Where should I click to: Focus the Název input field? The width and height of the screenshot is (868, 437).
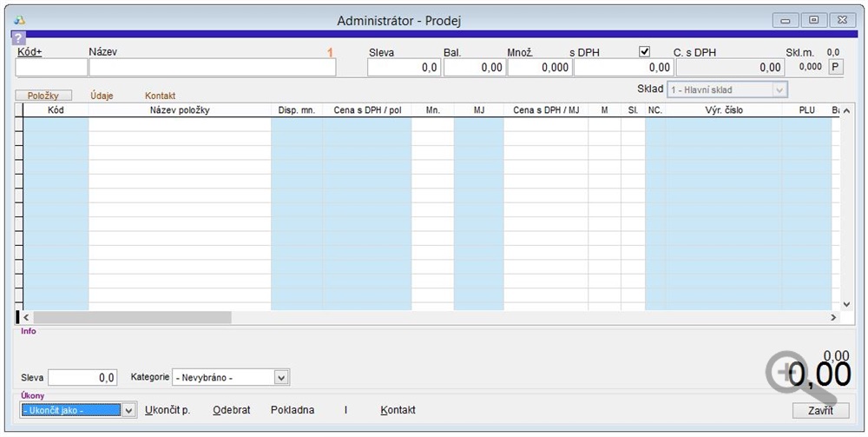coord(213,67)
